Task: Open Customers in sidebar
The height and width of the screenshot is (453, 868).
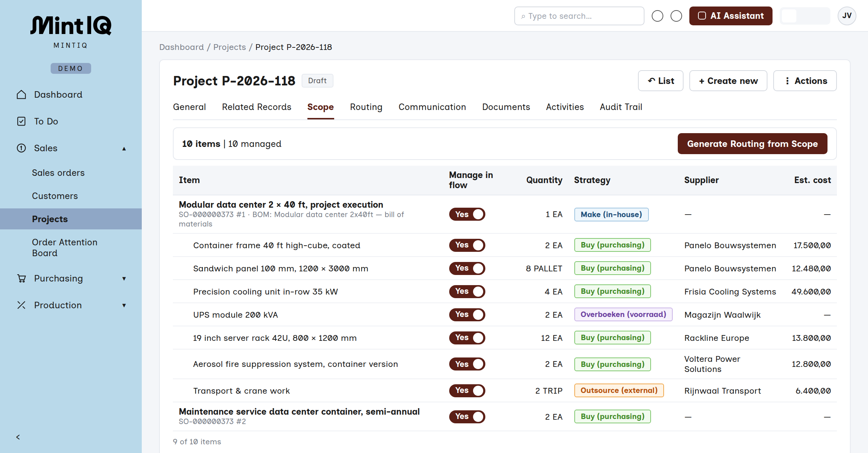Action: [55, 196]
